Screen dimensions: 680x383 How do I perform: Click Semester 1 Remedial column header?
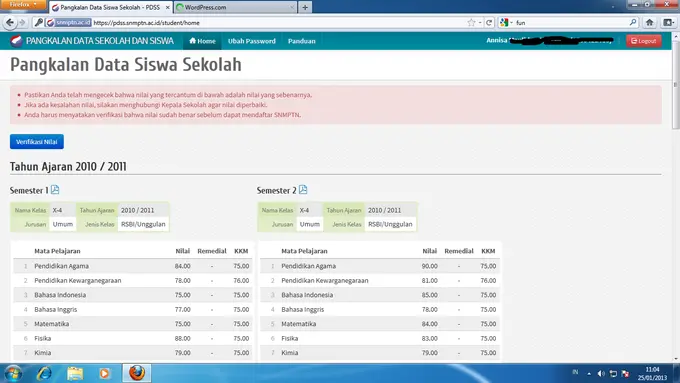coord(212,251)
